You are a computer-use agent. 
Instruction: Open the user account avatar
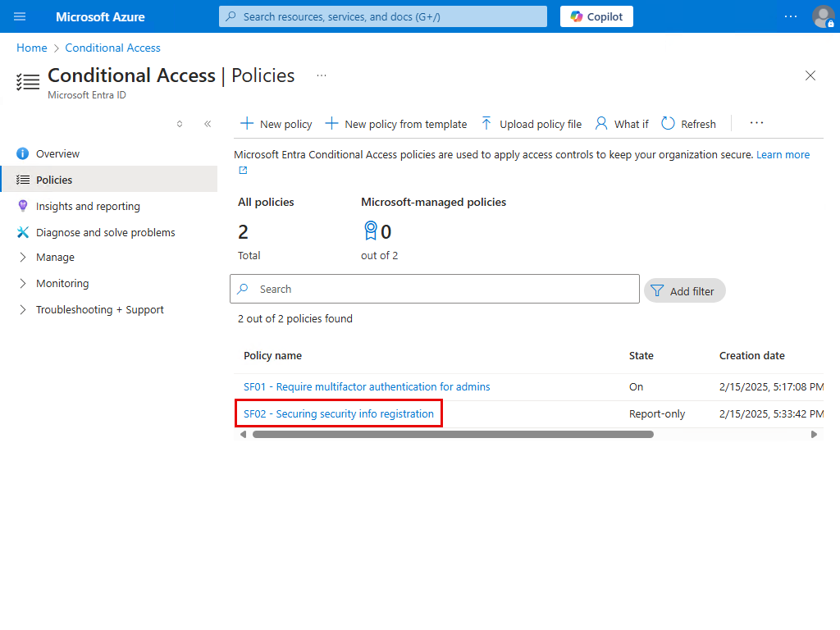click(x=823, y=16)
